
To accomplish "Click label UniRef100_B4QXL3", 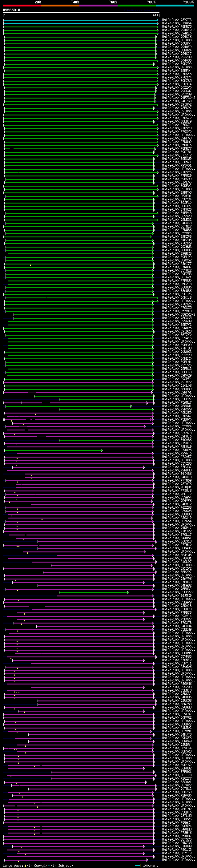I will click(176, 477).
